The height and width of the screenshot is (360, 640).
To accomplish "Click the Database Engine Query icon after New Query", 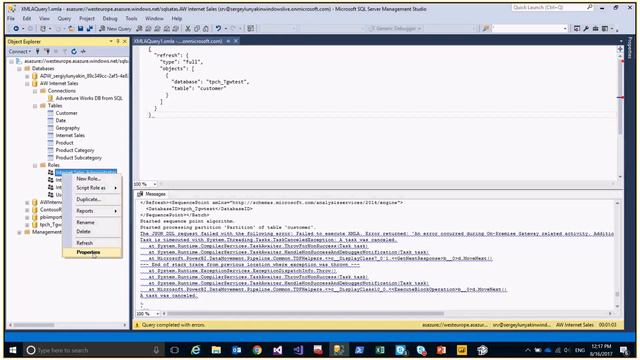I will (139, 29).
